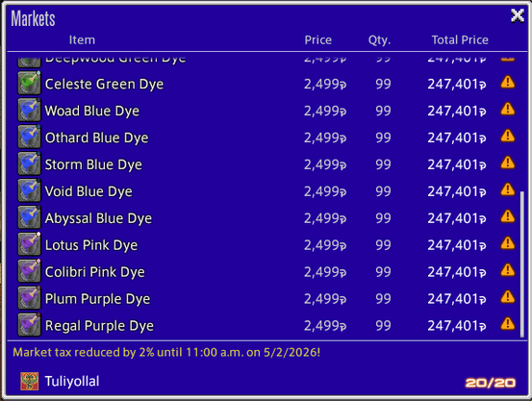Image resolution: width=532 pixels, height=401 pixels.
Task: Click the Storm Blue Dye item icon
Action: [x=29, y=163]
